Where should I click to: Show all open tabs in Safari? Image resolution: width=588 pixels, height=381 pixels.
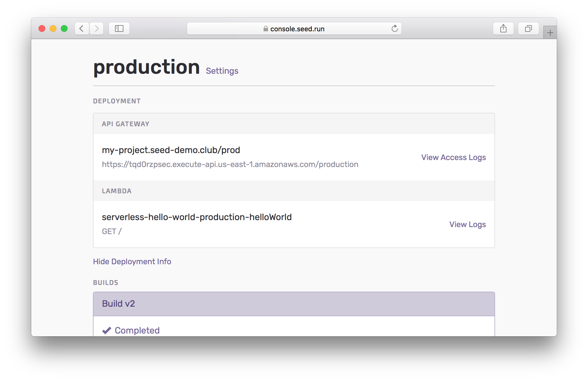coord(528,28)
